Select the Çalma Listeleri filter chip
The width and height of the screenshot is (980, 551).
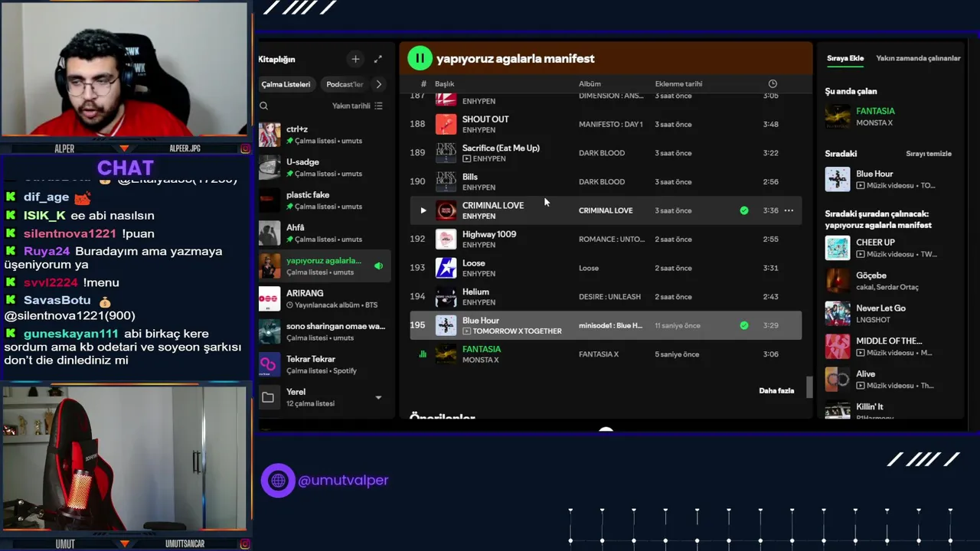[x=286, y=84]
